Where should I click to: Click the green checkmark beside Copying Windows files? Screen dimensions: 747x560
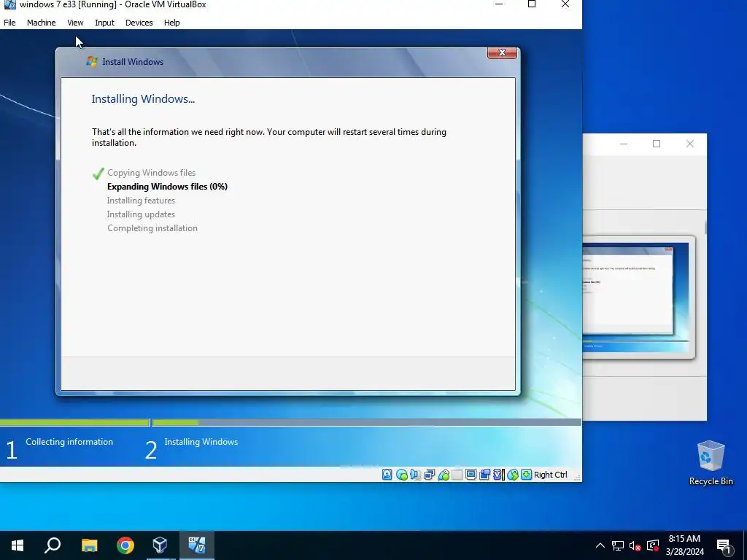click(98, 174)
